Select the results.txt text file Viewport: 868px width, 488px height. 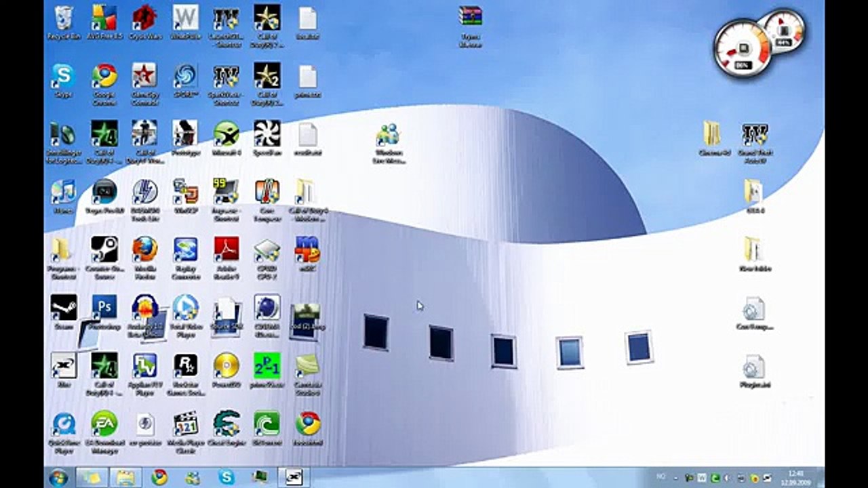pyautogui.click(x=307, y=139)
